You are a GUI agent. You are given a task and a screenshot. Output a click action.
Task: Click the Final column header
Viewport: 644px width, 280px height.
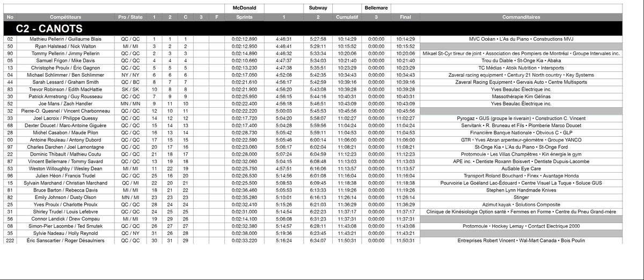(406, 17)
